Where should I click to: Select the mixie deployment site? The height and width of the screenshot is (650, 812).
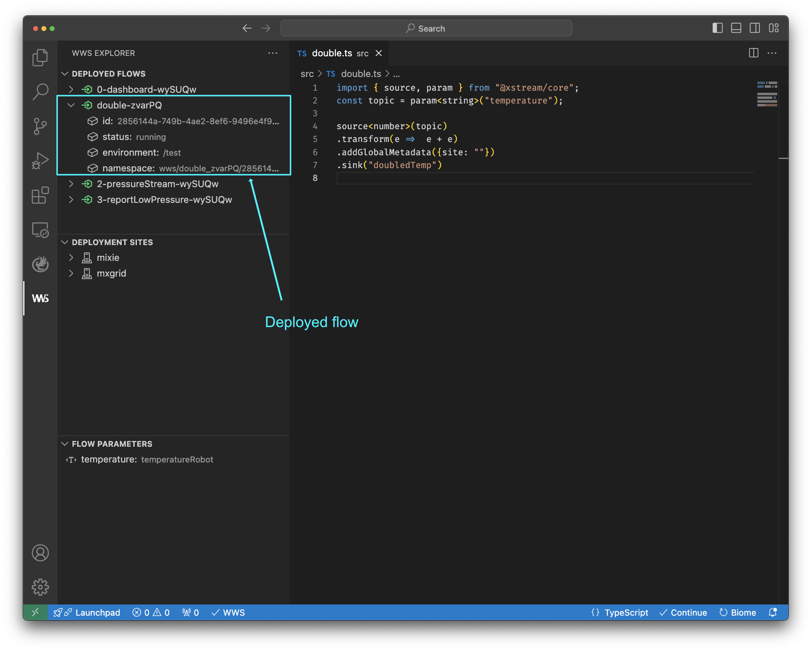click(x=108, y=258)
